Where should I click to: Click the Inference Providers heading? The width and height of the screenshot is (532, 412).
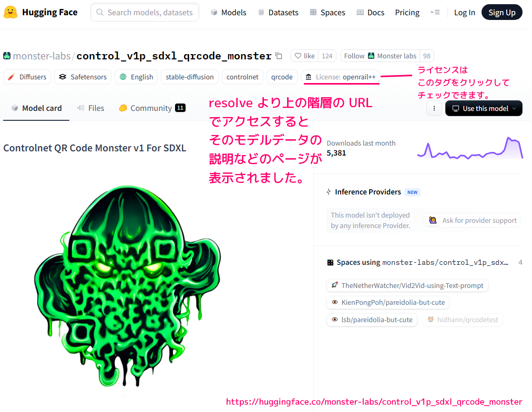pos(368,192)
